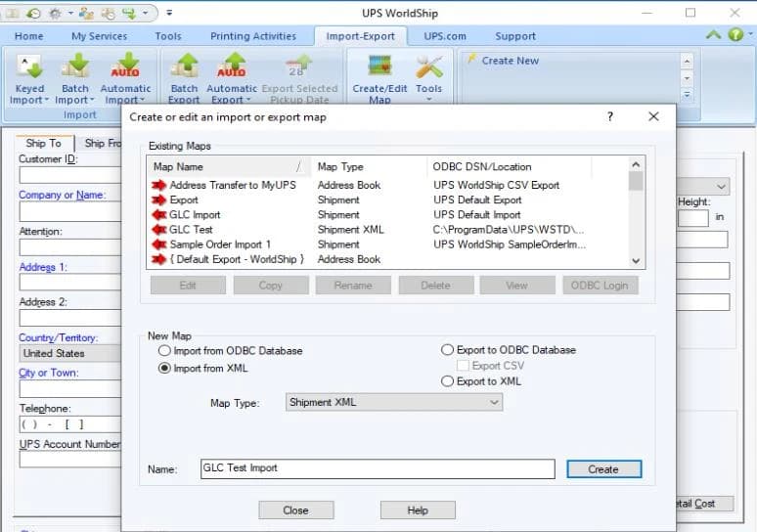The image size is (757, 532).
Task: Click the Company or Name link label
Action: [x=62, y=195]
